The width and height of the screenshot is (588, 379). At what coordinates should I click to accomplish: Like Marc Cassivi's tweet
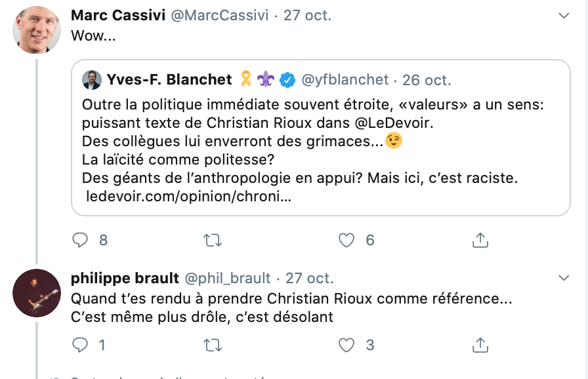pyautogui.click(x=346, y=240)
